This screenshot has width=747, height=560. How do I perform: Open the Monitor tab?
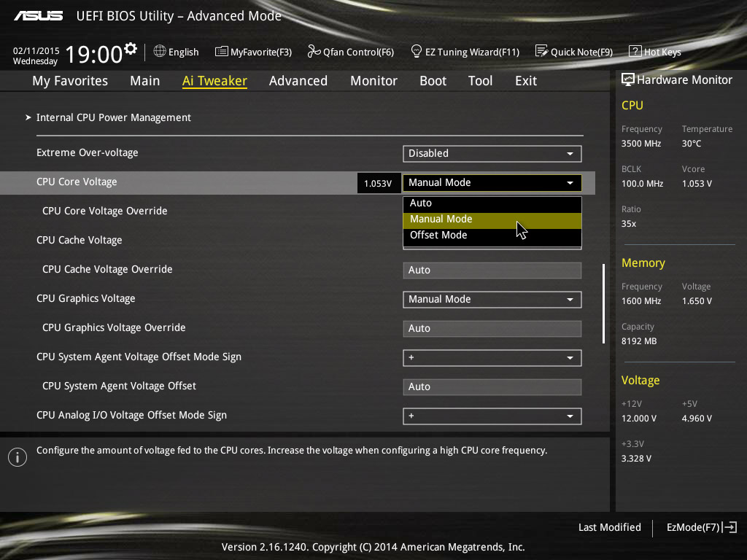374,81
